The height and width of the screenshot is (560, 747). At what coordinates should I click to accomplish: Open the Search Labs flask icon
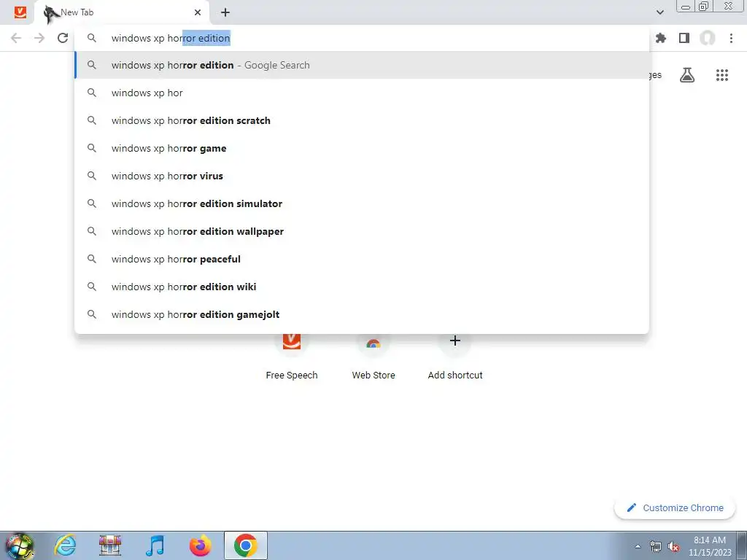[686, 75]
